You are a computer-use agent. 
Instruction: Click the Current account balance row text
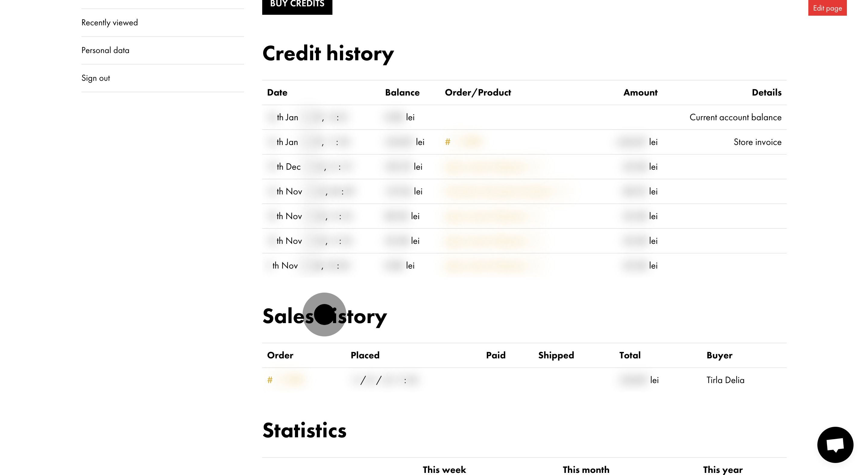735,117
